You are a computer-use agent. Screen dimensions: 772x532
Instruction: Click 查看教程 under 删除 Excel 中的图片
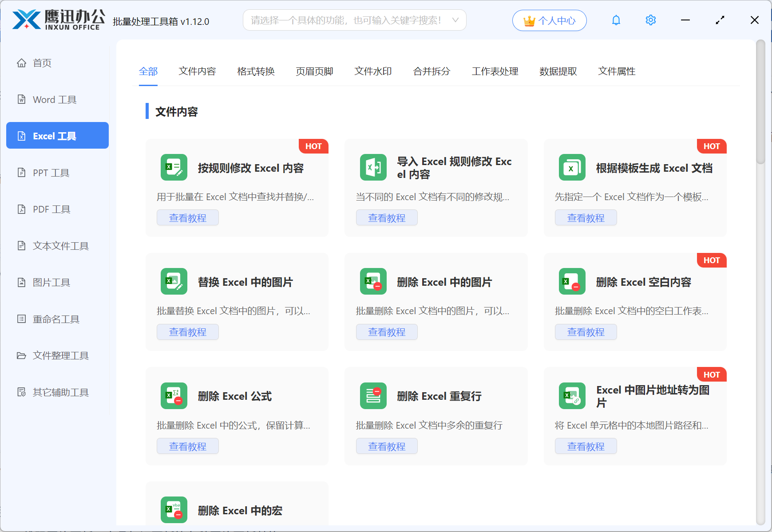click(386, 332)
